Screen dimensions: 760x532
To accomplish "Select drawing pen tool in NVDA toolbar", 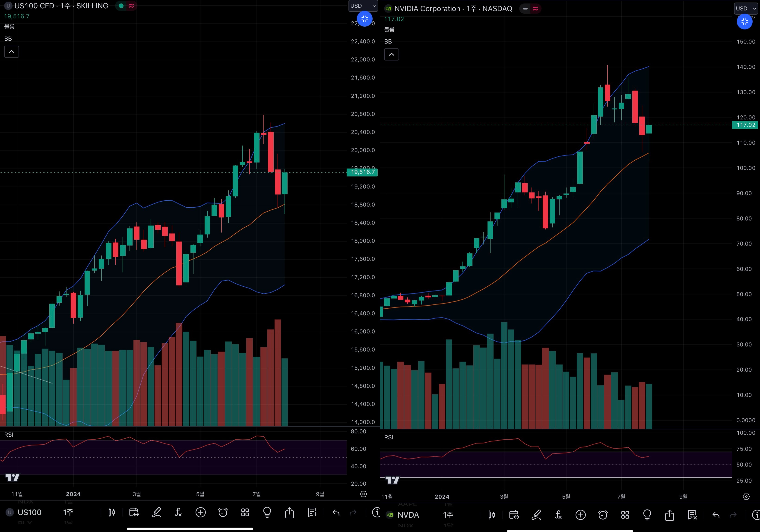I will 536,515.
